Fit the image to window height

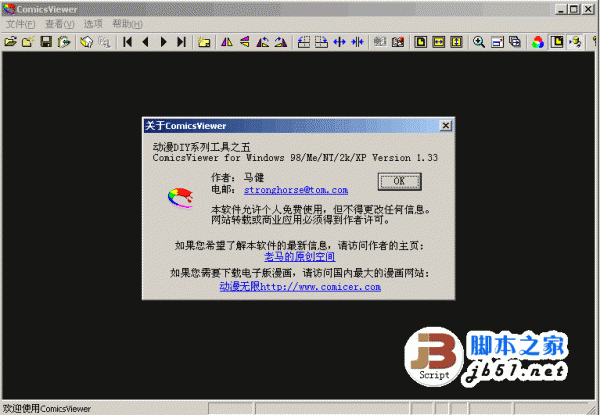[x=457, y=42]
